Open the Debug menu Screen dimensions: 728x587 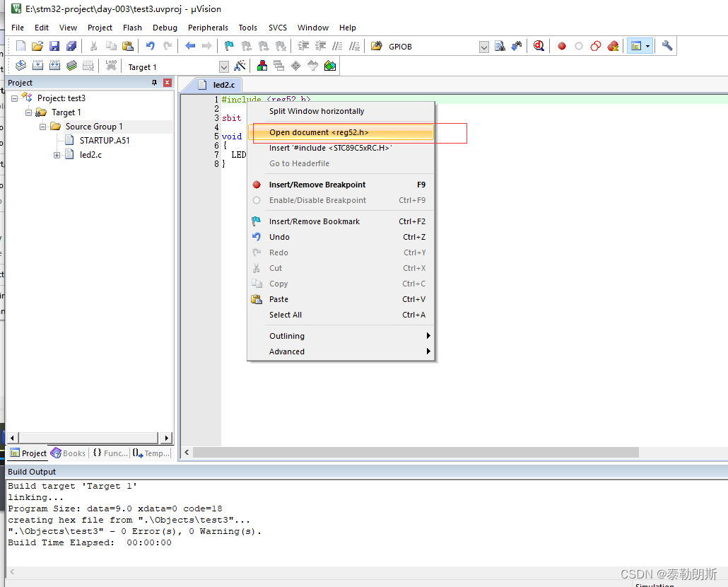pyautogui.click(x=165, y=28)
